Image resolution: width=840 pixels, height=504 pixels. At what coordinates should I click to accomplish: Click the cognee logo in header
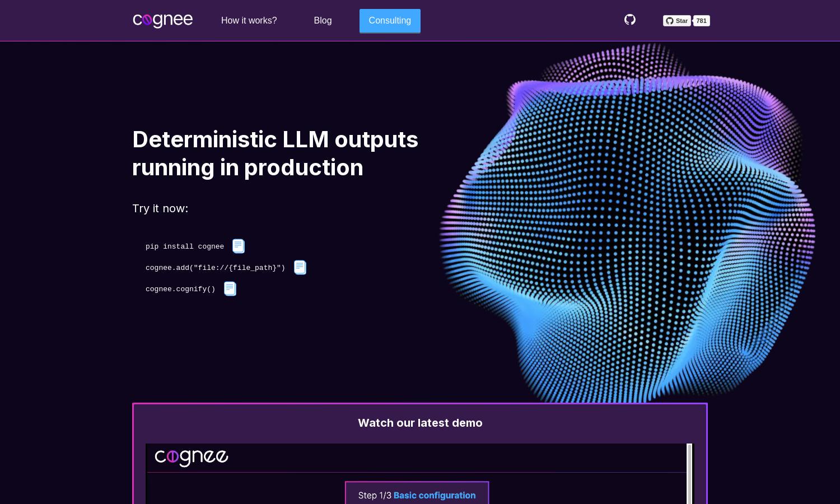pos(162,20)
